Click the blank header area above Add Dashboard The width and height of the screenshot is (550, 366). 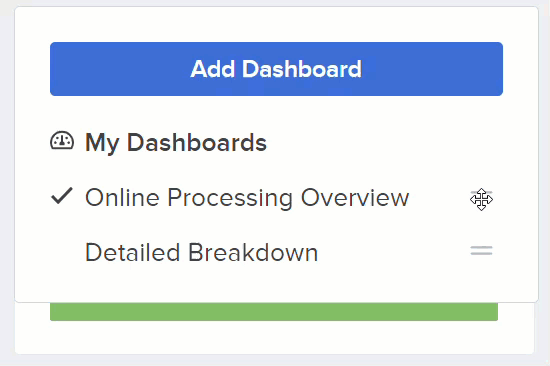click(276, 24)
